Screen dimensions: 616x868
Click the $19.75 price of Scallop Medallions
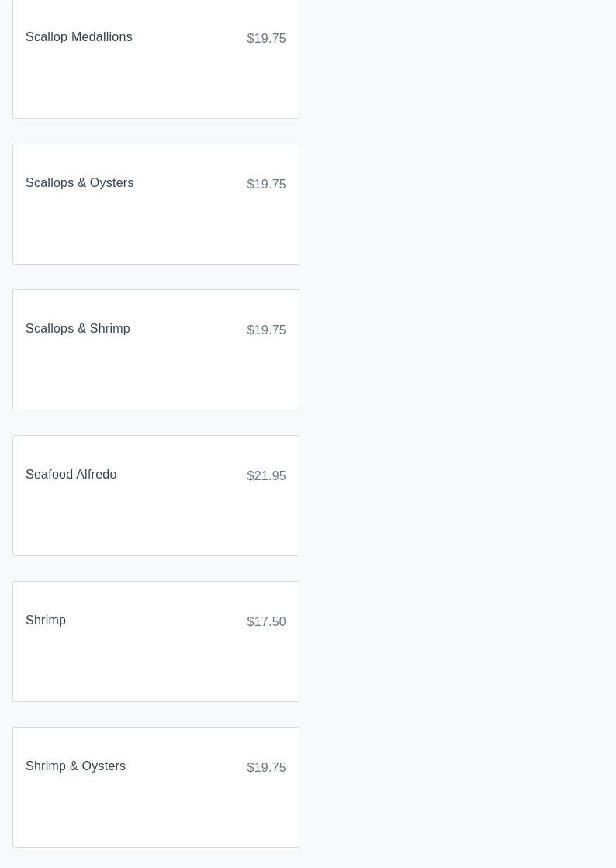266,39
